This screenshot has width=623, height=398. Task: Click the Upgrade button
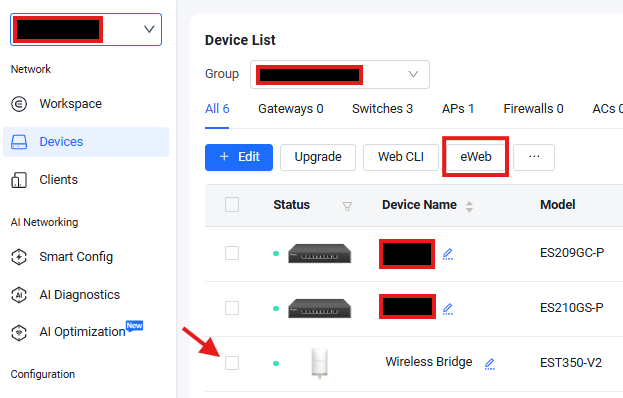(x=318, y=157)
